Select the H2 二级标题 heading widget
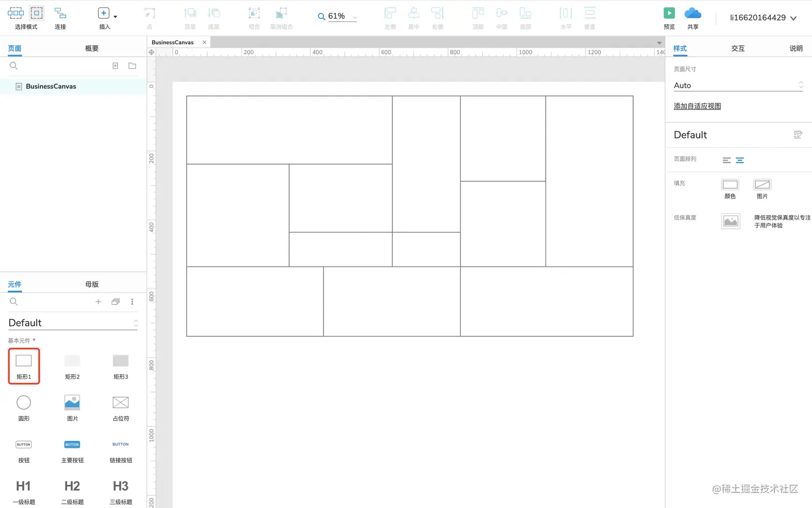812x508 pixels. (x=72, y=492)
